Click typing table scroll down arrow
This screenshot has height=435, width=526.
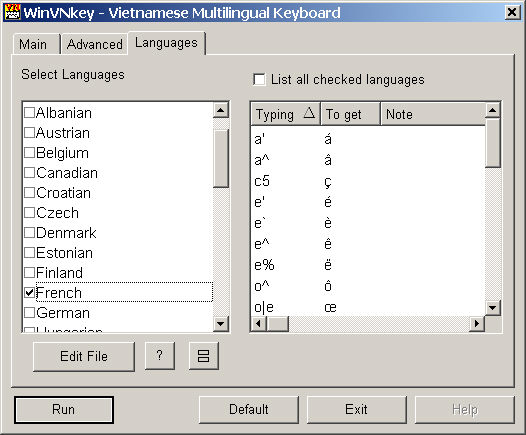[492, 308]
